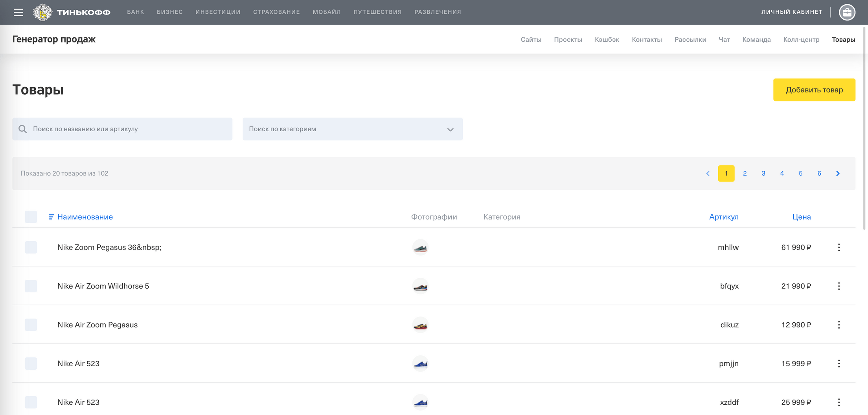The height and width of the screenshot is (415, 868).
Task: Switch to the Контакты tab
Action: pyautogui.click(x=647, y=40)
